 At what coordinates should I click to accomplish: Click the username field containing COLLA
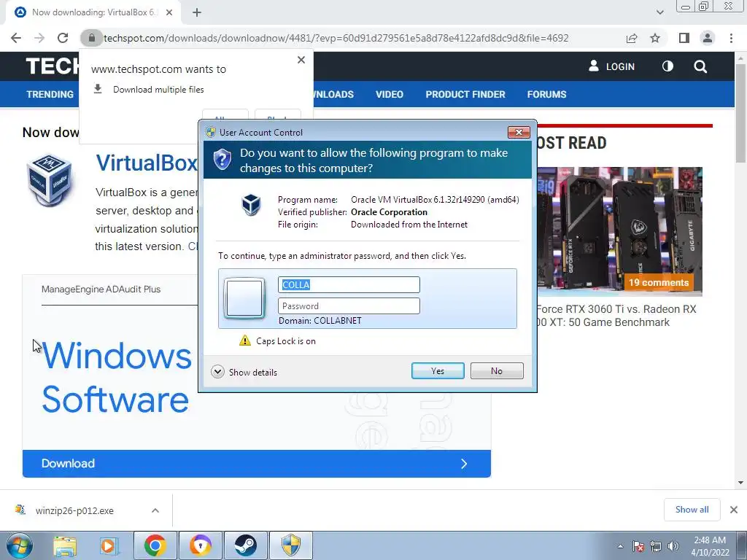(x=349, y=285)
